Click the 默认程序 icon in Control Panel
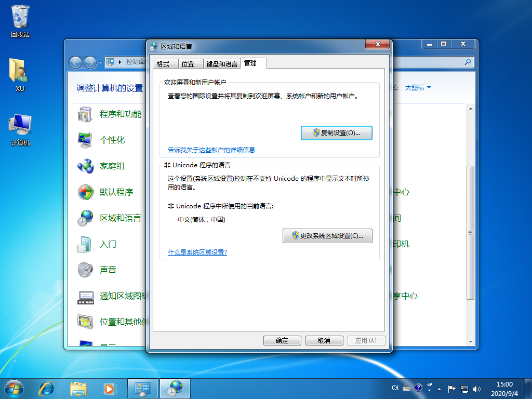 click(85, 192)
